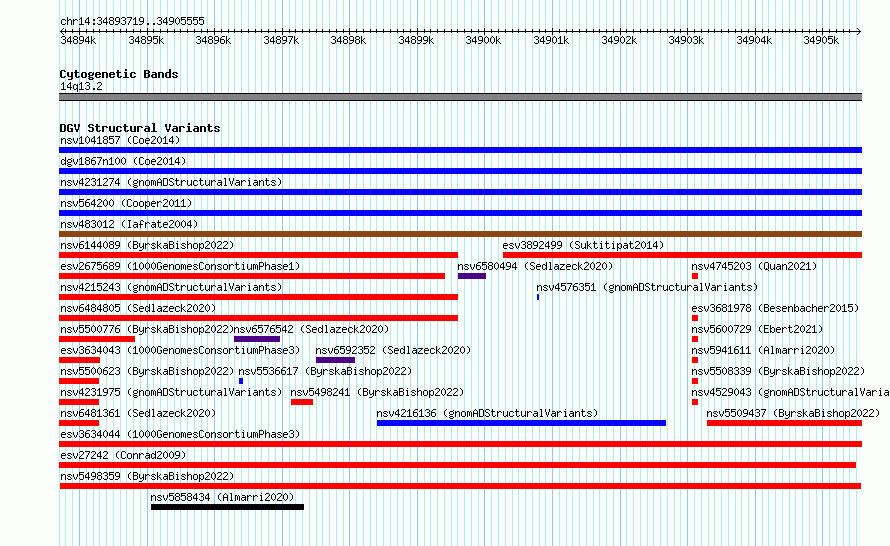The image size is (890, 546).
Task: Open nsv4231975 gnomAD variant label
Action: (171, 392)
